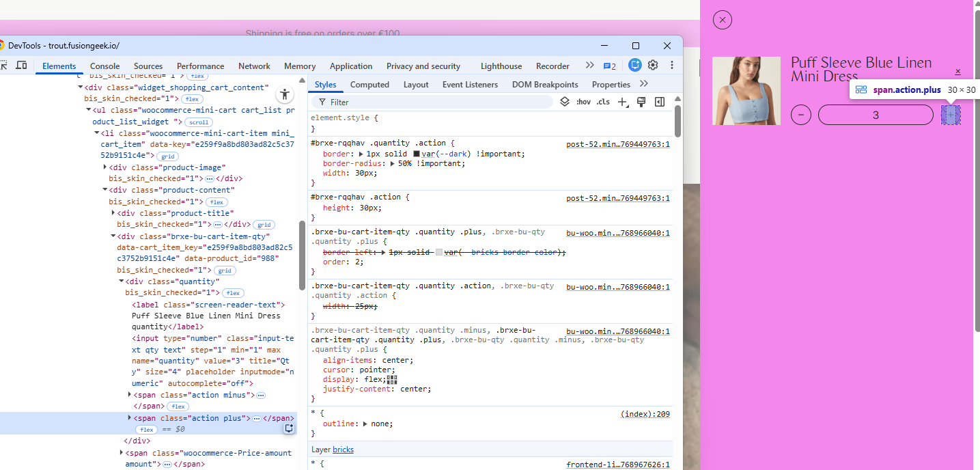Viewport: 980px width, 470px height.
Task: Open the bricks layer link
Action: pyautogui.click(x=344, y=450)
